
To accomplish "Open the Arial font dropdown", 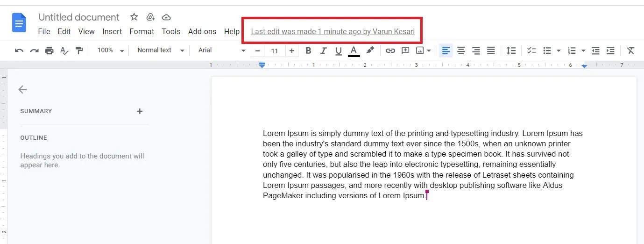I will 221,50.
